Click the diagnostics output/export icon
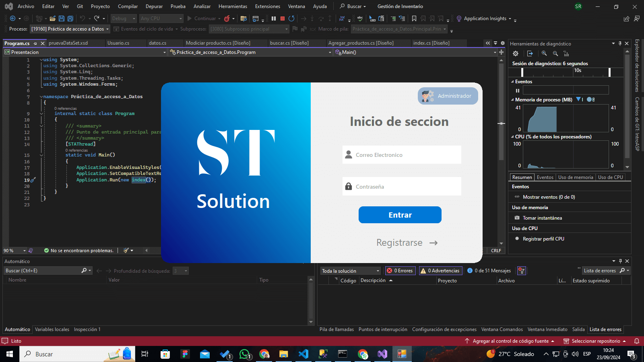 pyautogui.click(x=530, y=53)
